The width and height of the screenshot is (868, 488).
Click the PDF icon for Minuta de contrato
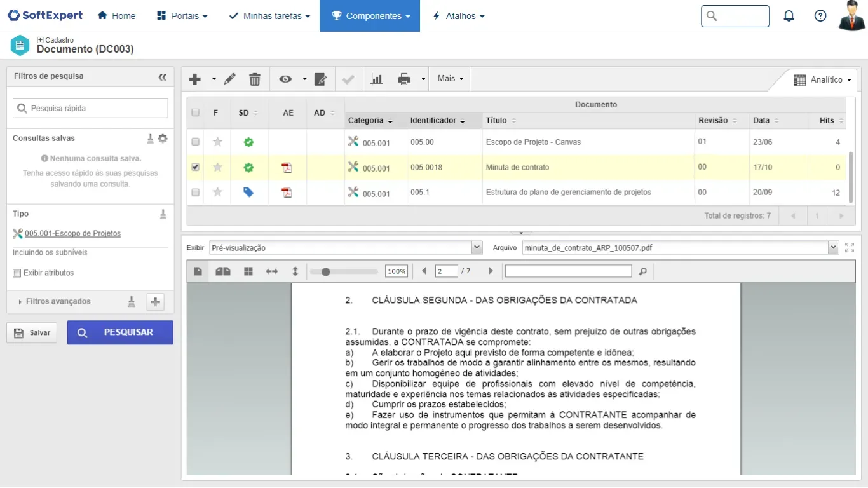pos(287,168)
